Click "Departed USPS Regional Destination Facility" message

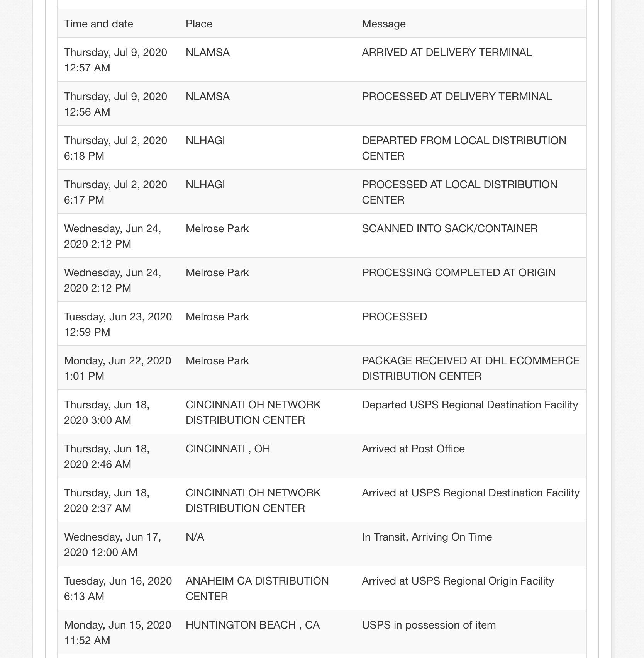point(470,405)
